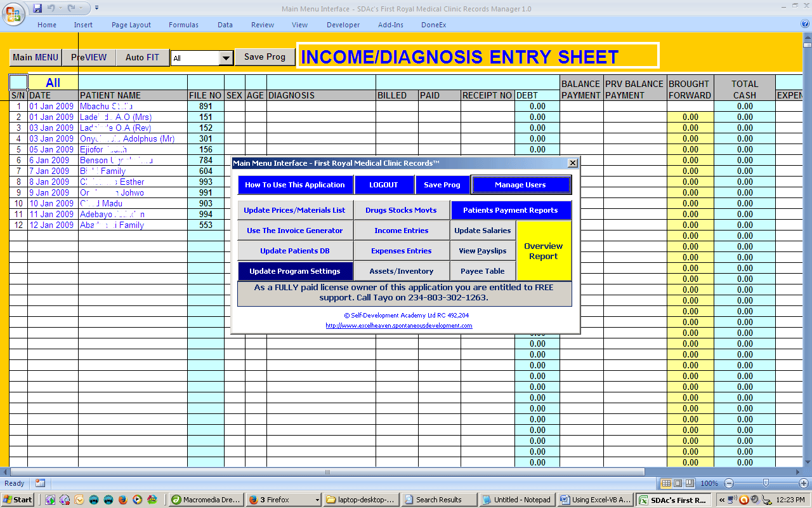Open Customize Quick Access Toolbar dropdown
Viewport: 812px width, 508px height.
96,8
